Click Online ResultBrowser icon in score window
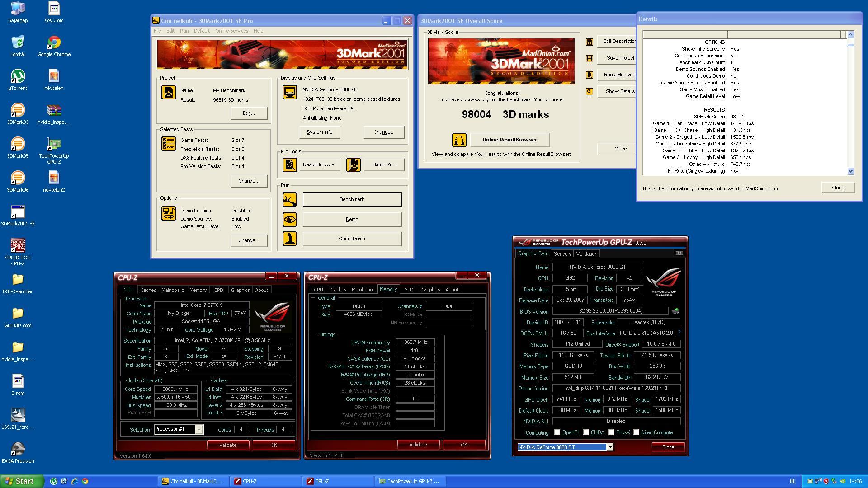This screenshot has height=488, width=868. 459,140
